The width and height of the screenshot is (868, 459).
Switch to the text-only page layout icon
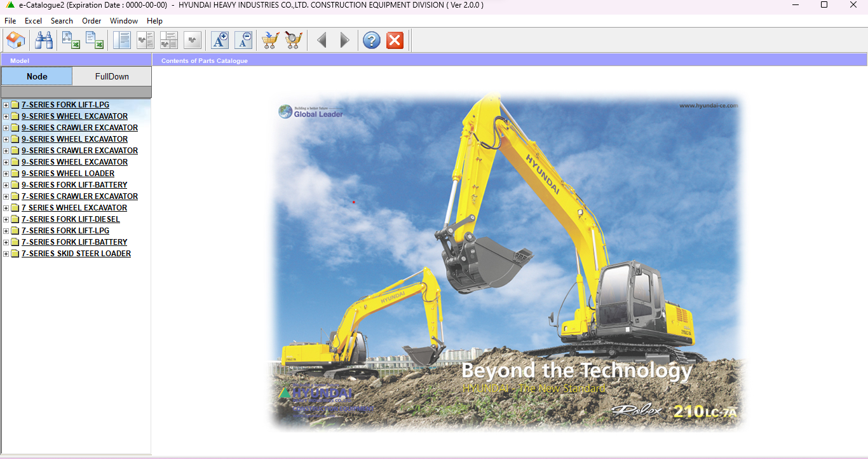[x=122, y=41]
